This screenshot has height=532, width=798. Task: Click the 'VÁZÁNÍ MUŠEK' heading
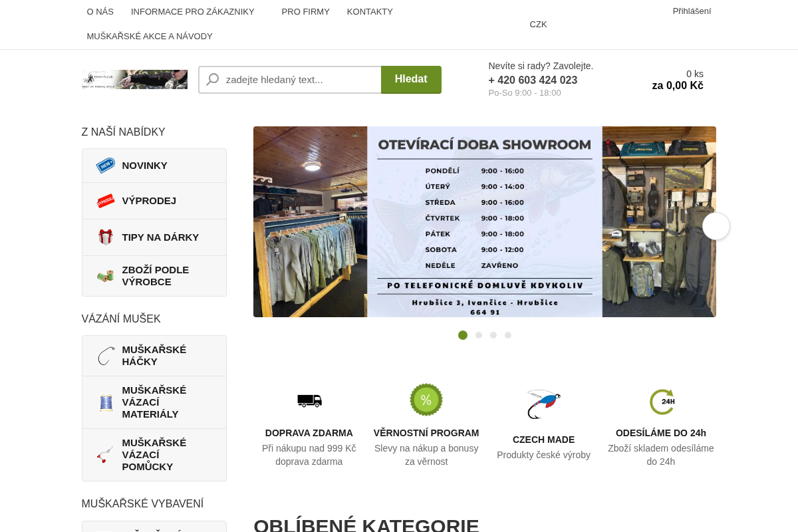click(121, 319)
